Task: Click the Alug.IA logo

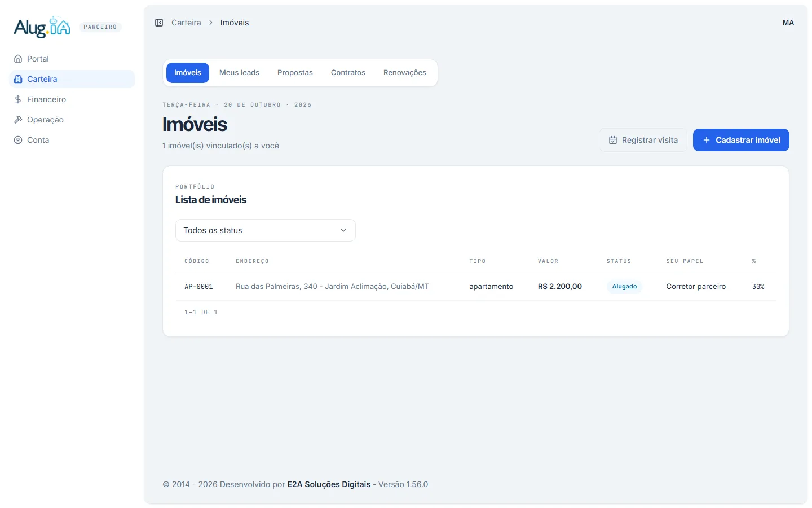Action: click(42, 27)
